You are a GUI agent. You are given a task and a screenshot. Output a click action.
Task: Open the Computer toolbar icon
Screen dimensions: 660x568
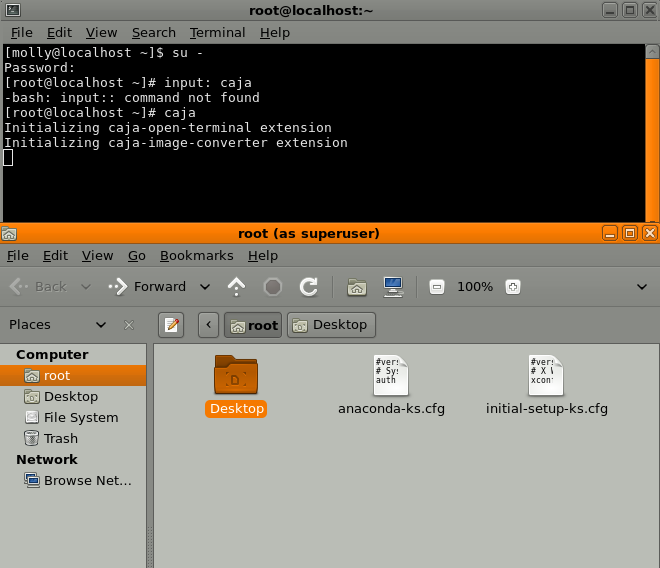tap(393, 287)
